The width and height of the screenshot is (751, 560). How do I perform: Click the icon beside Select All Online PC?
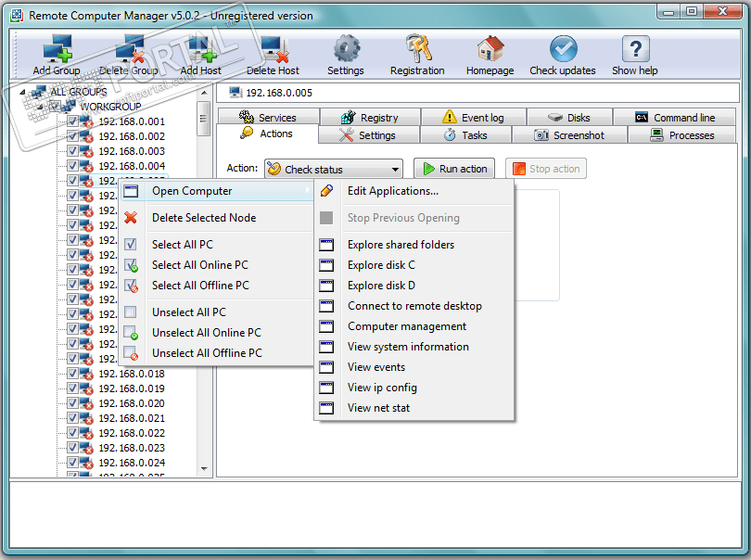click(131, 265)
